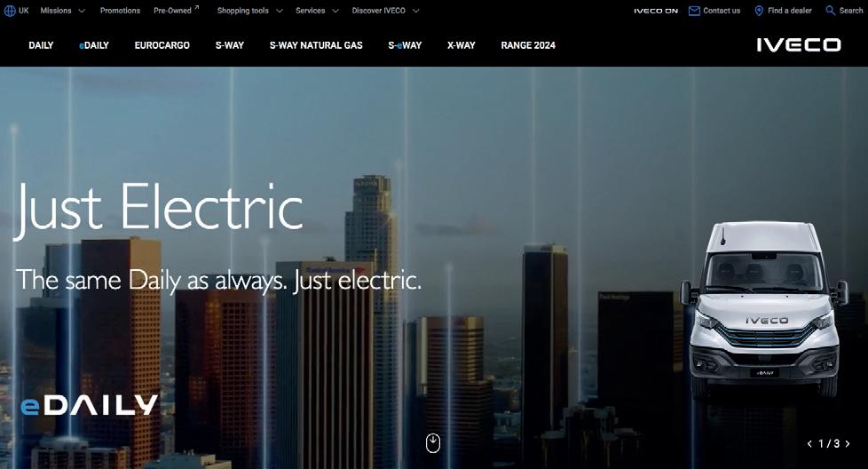Expand the Discover IVECO menu
Image resolution: width=868 pixels, height=469 pixels.
(x=385, y=11)
